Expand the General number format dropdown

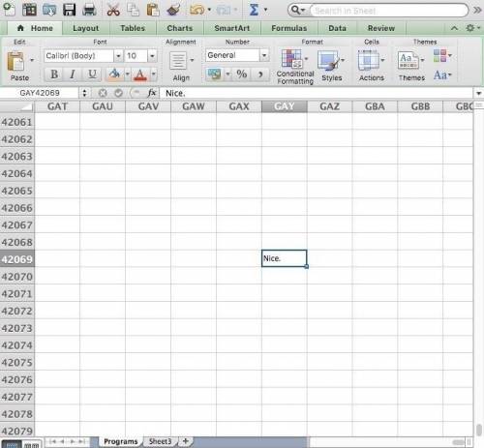[264, 55]
